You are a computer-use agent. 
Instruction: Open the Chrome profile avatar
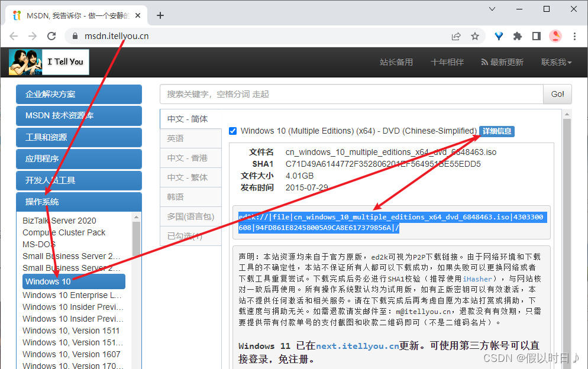click(x=555, y=36)
